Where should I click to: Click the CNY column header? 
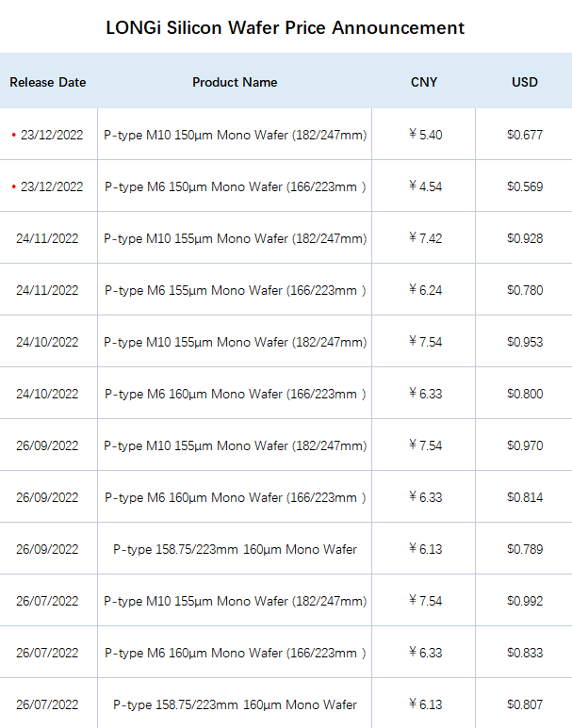click(x=424, y=82)
